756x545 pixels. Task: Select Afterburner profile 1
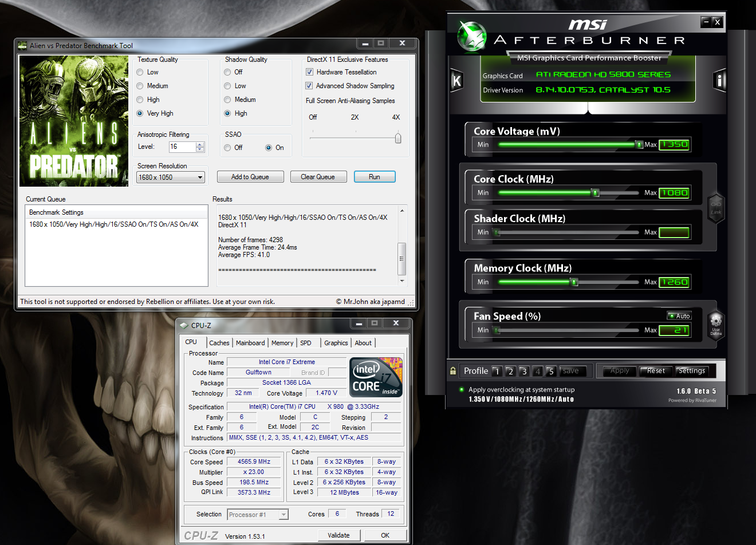coord(497,371)
